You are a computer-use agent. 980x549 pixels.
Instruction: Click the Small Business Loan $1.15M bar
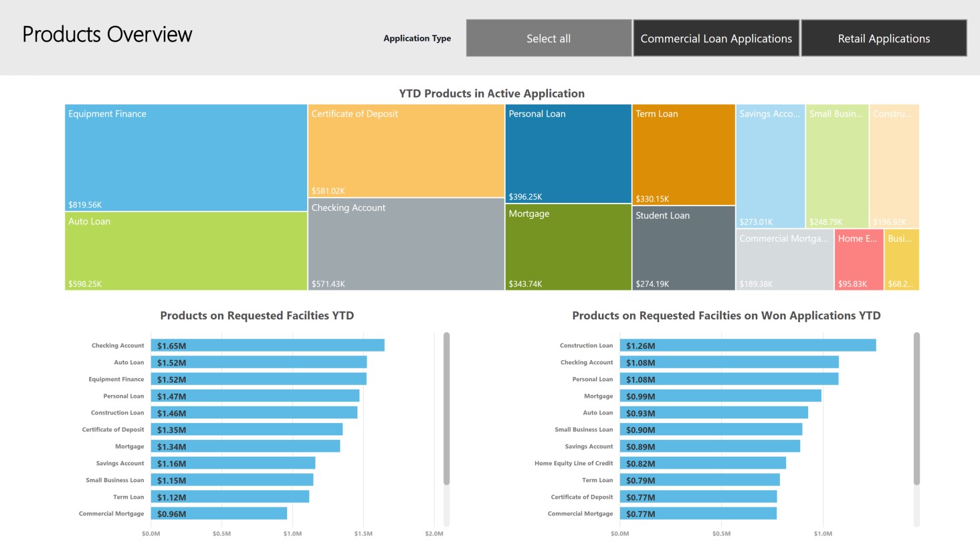point(232,479)
